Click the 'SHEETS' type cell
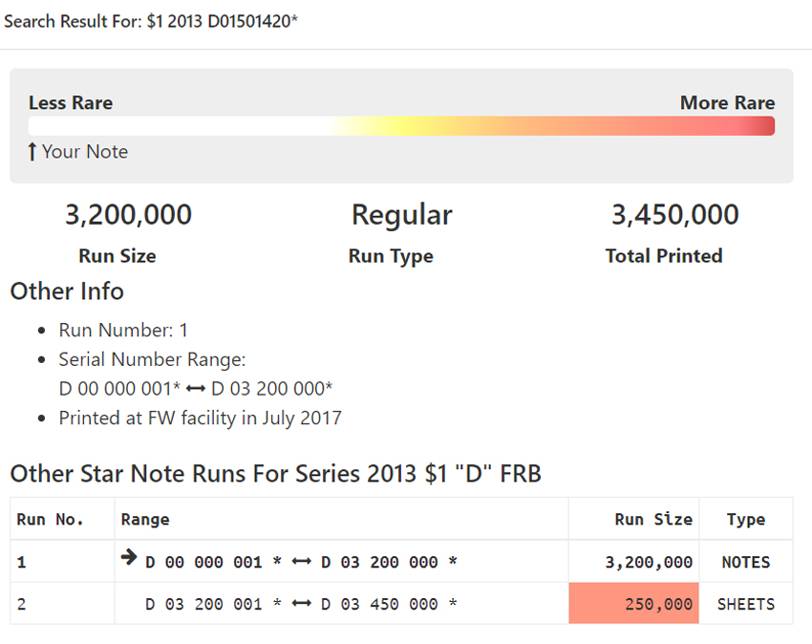 coord(746,604)
